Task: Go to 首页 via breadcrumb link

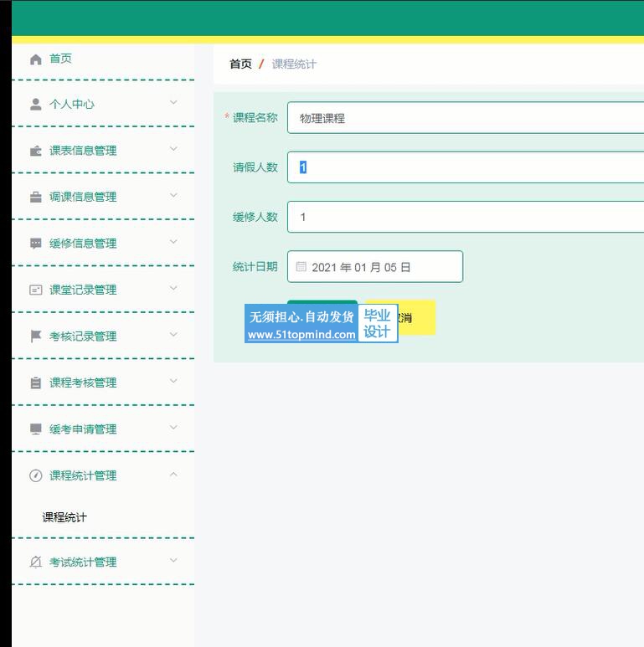Action: pos(240,64)
